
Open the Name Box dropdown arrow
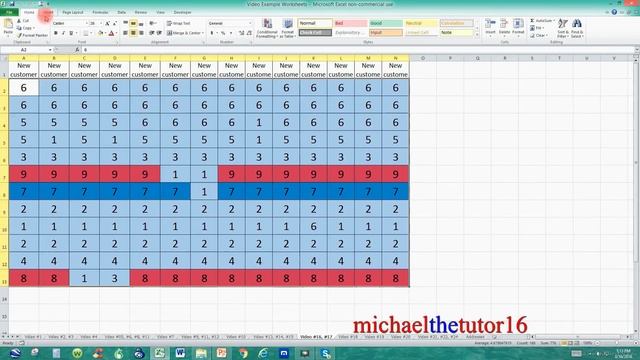(50, 50)
